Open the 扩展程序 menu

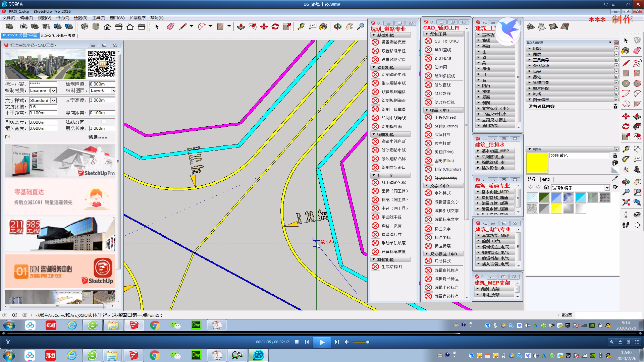coord(137,18)
